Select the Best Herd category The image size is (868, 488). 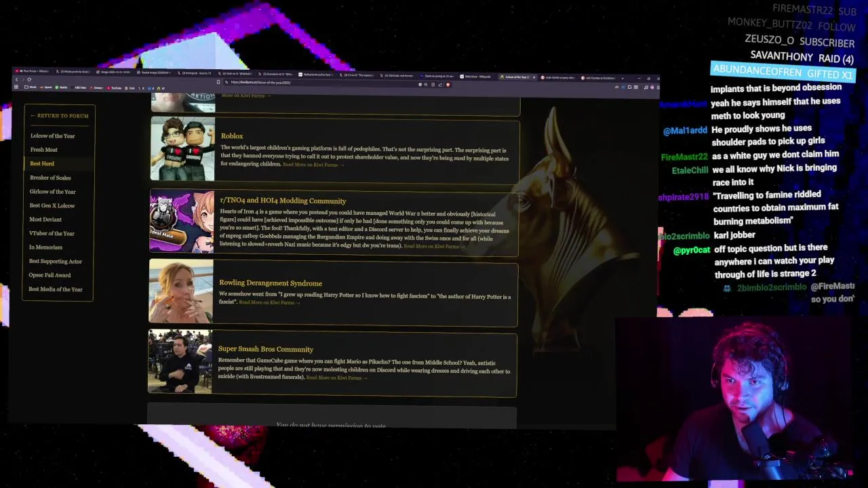pyautogui.click(x=42, y=163)
